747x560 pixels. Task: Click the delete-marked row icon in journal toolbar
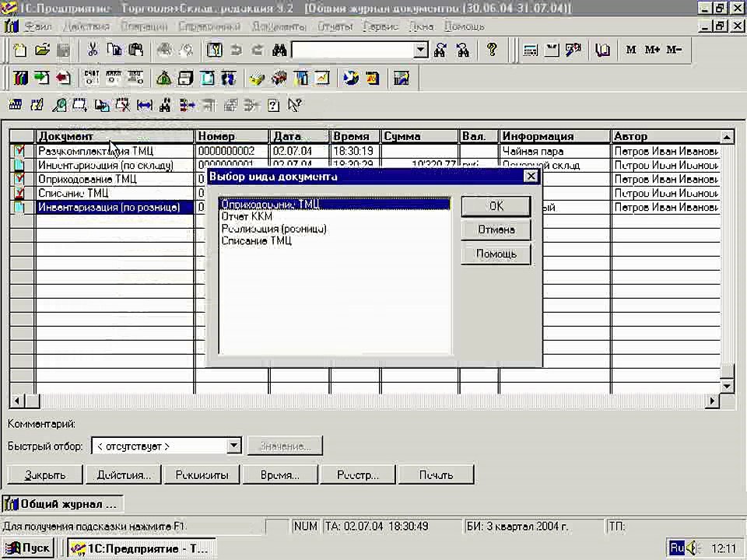(x=122, y=105)
